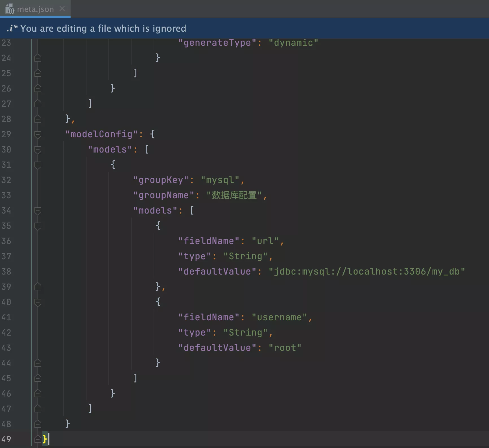Select the meta.json editor tab
Viewport: 489px width, 448px height.
tap(35, 9)
